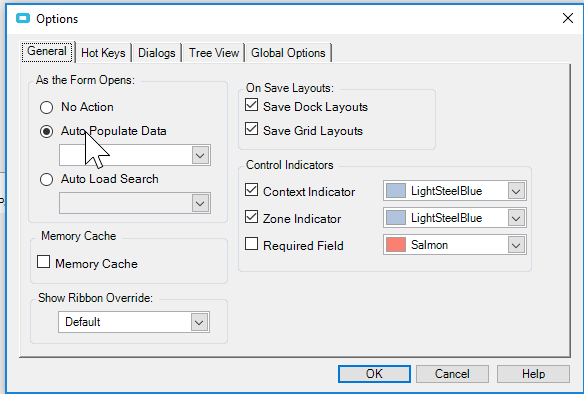Viewport: 584px width, 394px height.
Task: Confirm settings with the OK button
Action: pyautogui.click(x=374, y=374)
